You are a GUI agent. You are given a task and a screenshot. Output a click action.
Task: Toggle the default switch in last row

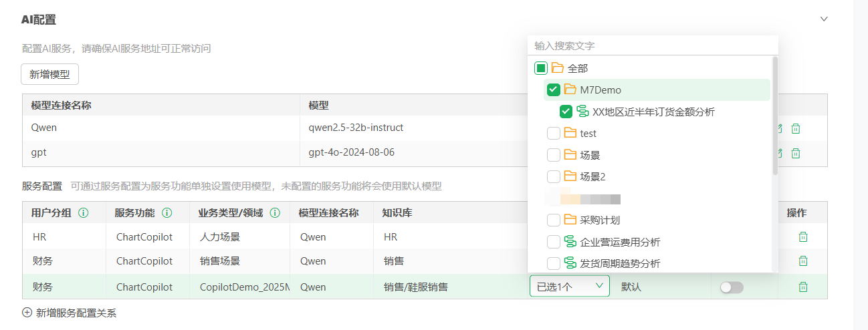(731, 287)
